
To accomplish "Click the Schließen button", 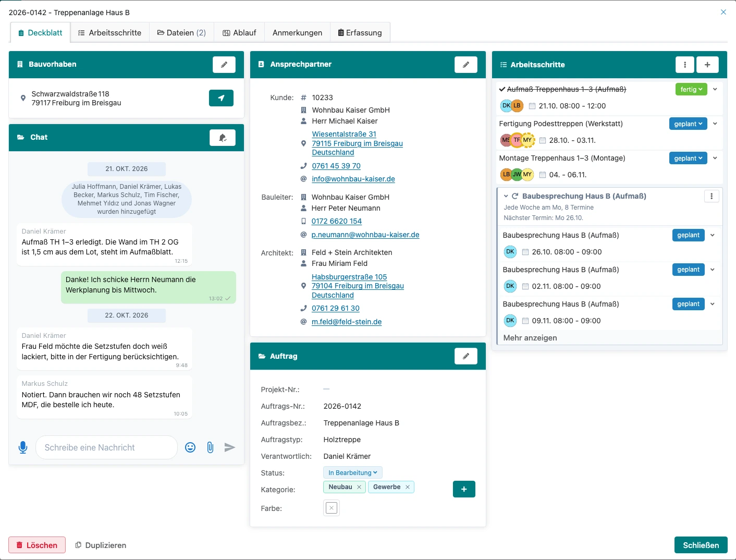I will [701, 545].
